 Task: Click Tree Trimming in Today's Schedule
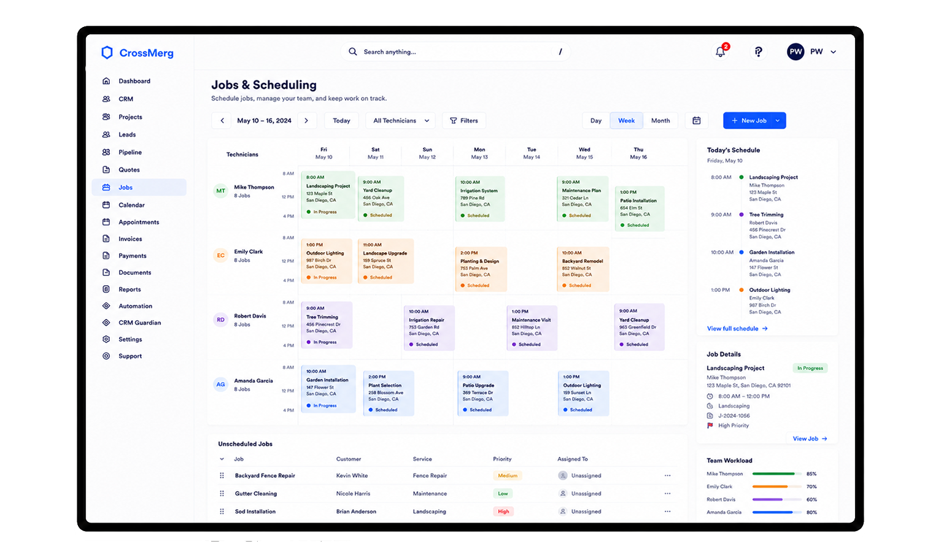(766, 215)
